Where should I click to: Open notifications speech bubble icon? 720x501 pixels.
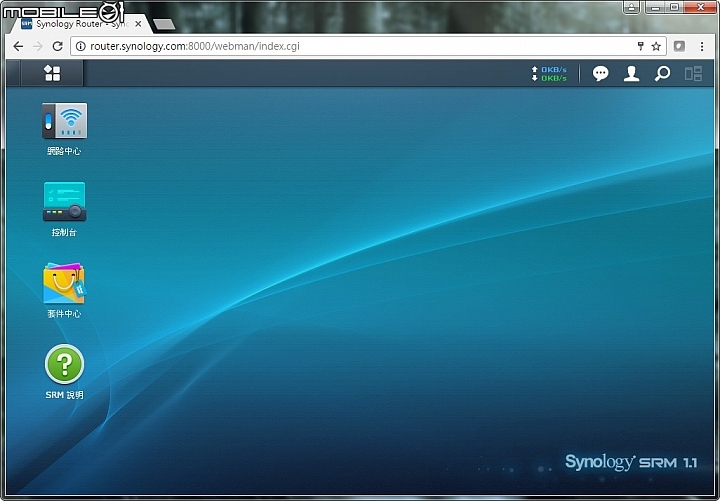click(x=600, y=73)
